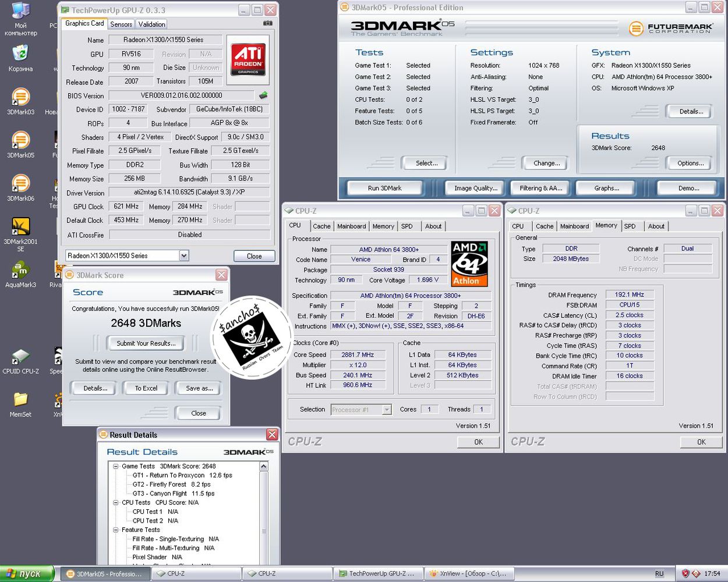The height and width of the screenshot is (582, 728).
Task: Collapse the CPU Tests tree node
Action: 116,502
